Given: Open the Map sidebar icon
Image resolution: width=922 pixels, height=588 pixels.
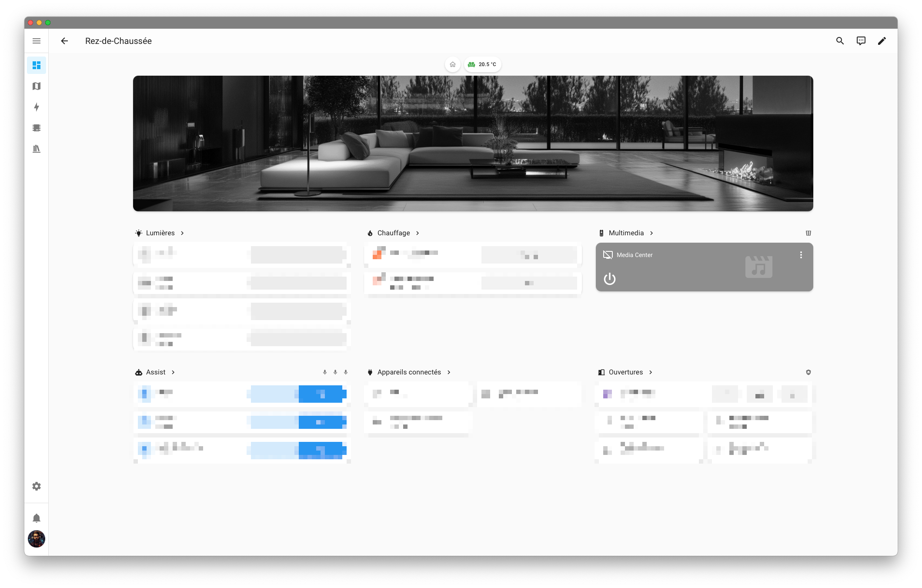Looking at the screenshot, I should coord(37,86).
